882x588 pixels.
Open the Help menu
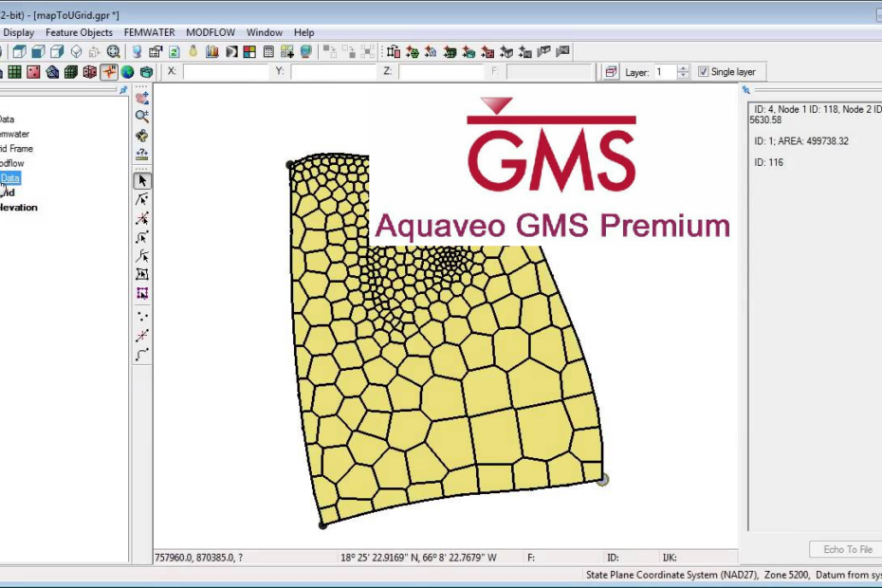coord(303,32)
